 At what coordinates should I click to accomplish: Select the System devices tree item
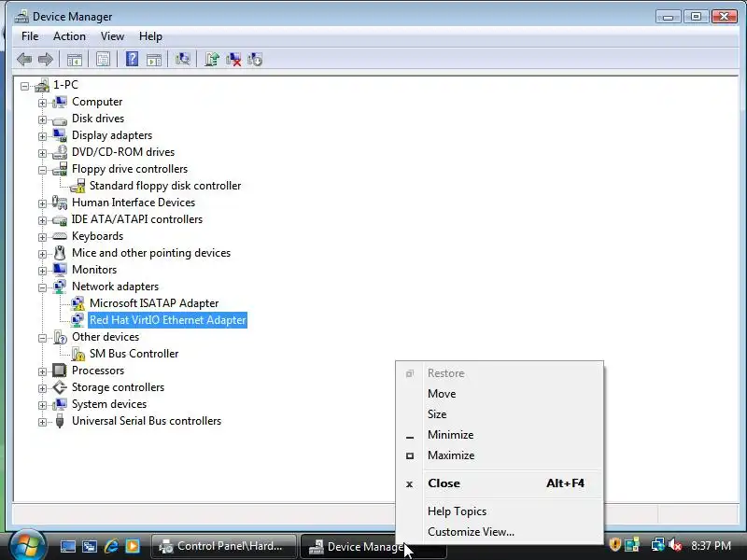109,404
